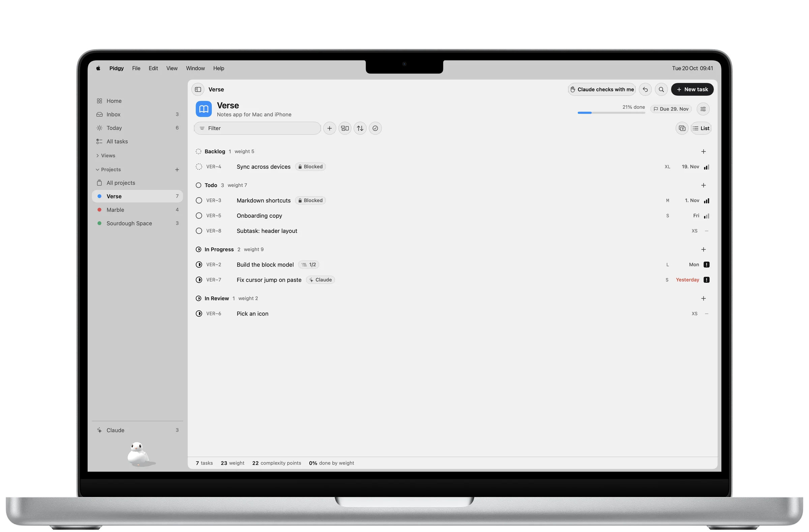Image resolution: width=809 pixels, height=532 pixels.
Task: Open the Help menu
Action: pyautogui.click(x=218, y=68)
